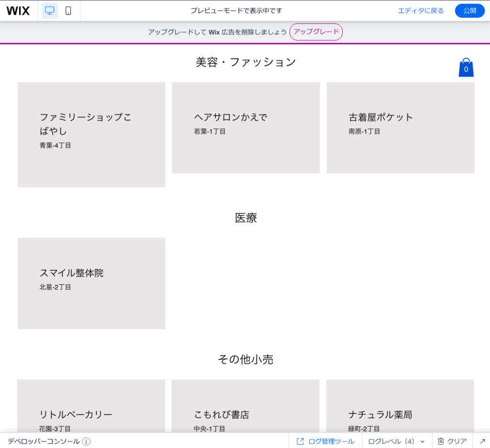Expand console with the diagonal arrow icon

(482, 441)
